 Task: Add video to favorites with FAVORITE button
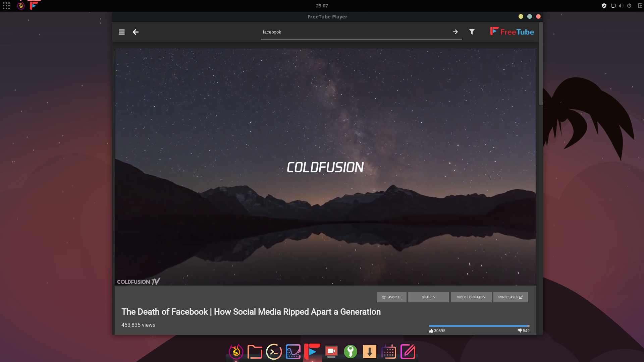point(391,297)
